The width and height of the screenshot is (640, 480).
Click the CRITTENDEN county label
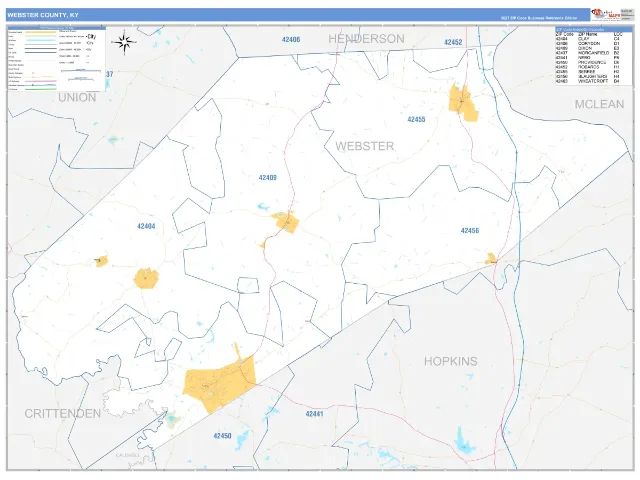62,413
